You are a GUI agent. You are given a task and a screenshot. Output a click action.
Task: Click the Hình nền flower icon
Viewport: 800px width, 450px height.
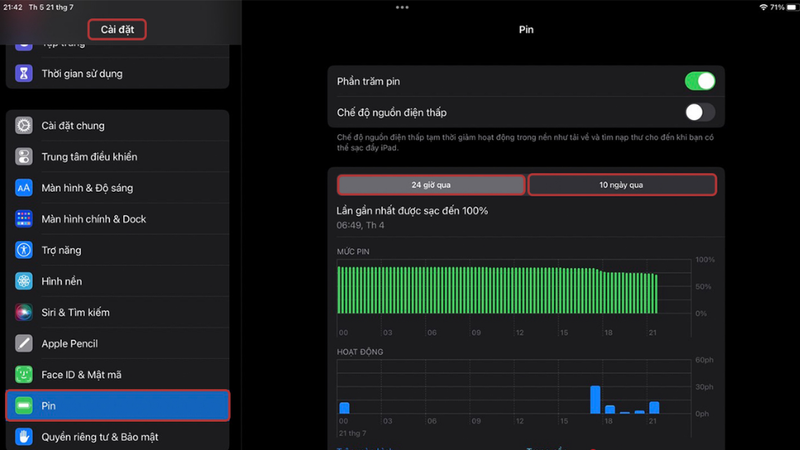pyautogui.click(x=23, y=281)
